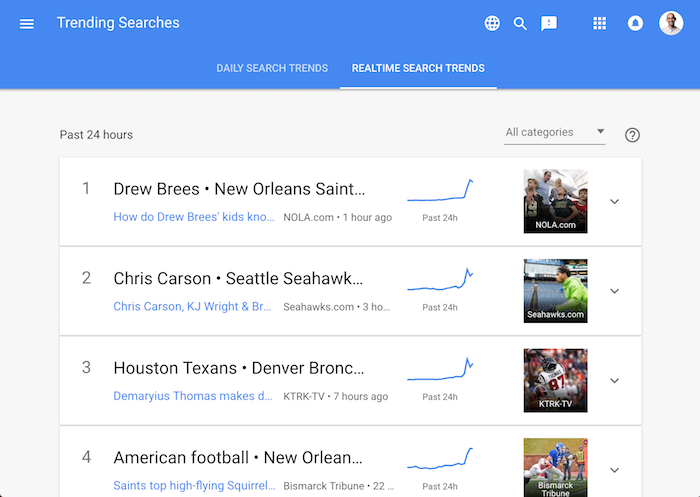
Task: Switch to Daily Search Trends tab
Action: tap(272, 68)
